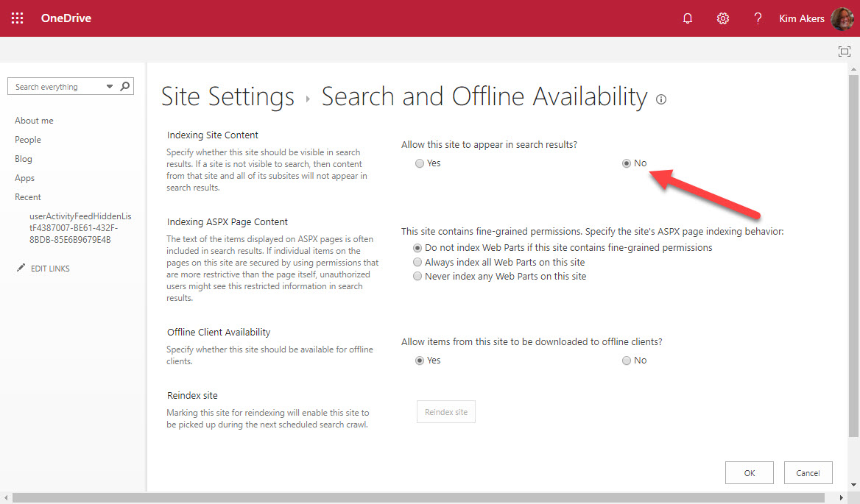Click the OneDrive brand link

[x=66, y=18]
